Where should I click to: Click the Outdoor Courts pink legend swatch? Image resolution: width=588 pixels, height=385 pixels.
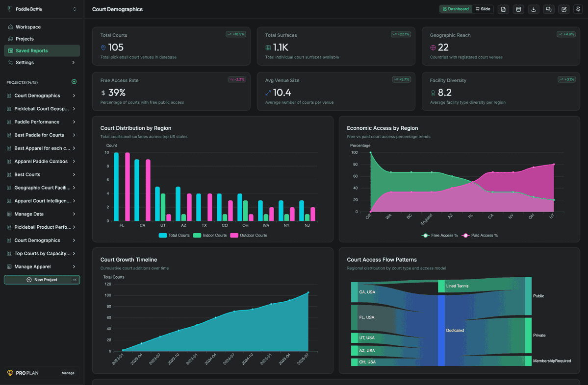pos(234,236)
